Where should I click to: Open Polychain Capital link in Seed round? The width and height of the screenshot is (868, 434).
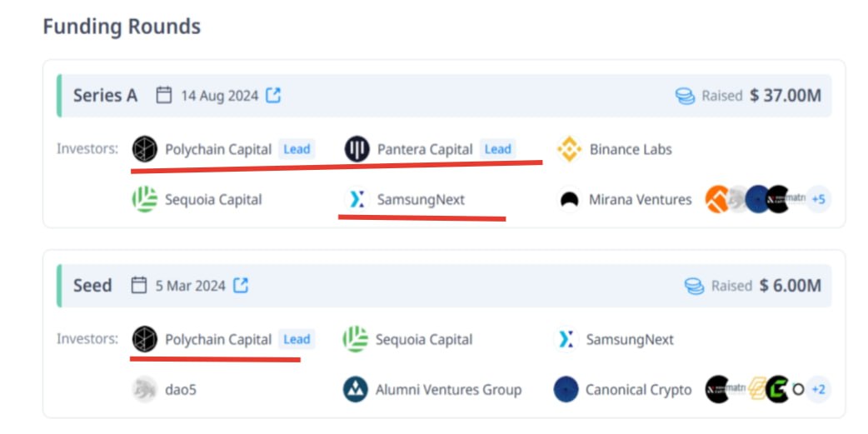coord(218,339)
